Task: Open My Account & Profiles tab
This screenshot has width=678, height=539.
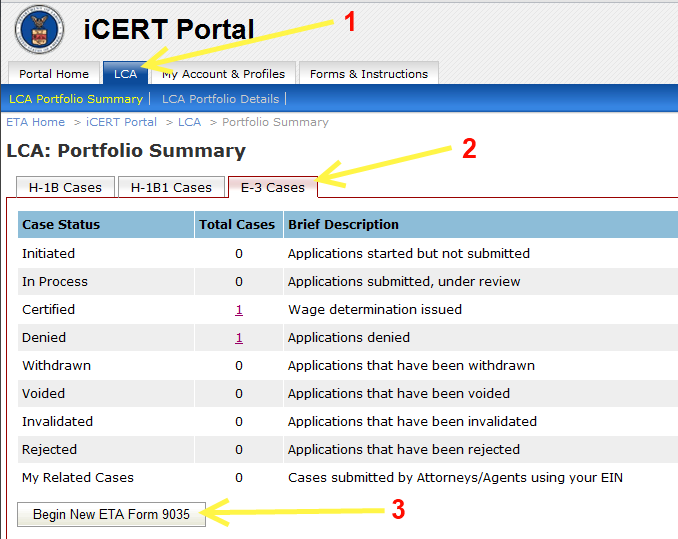Action: (x=223, y=74)
